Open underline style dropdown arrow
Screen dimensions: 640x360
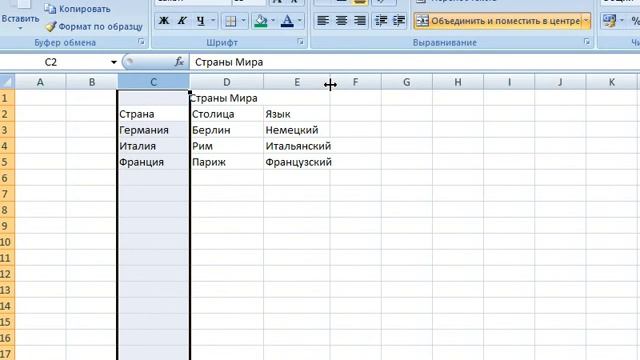[x=213, y=21]
